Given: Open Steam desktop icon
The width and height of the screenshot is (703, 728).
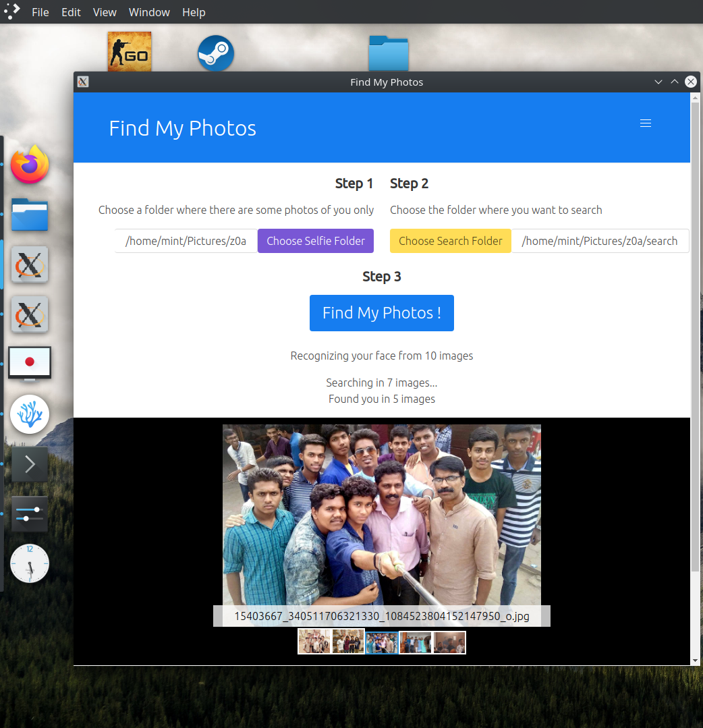Looking at the screenshot, I should pos(216,53).
